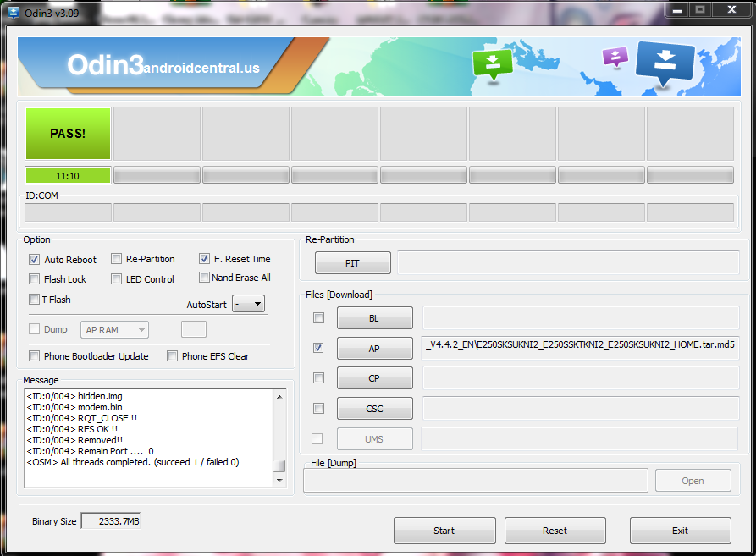The height and width of the screenshot is (556, 756).
Task: Enable the T Flash checkbox
Action: click(34, 300)
